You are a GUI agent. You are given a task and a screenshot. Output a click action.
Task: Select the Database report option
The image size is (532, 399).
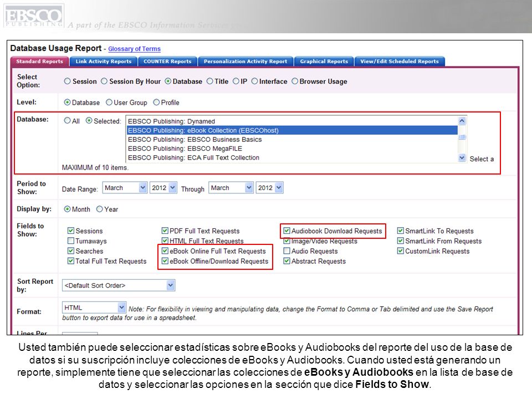click(x=168, y=81)
